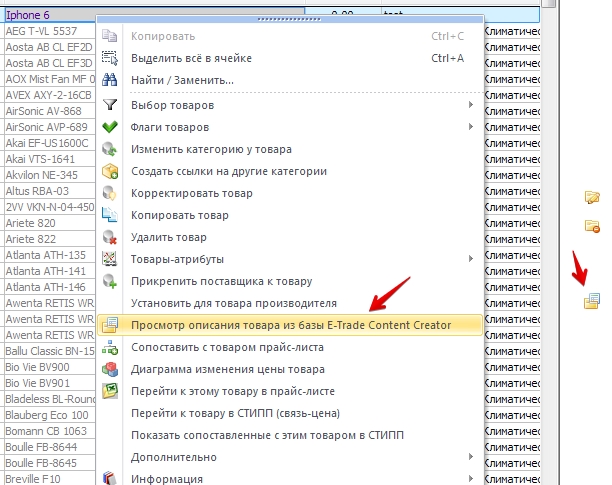Viewport: 612px width, 485px height.
Task: Click the edit product icon
Action: 110,193
